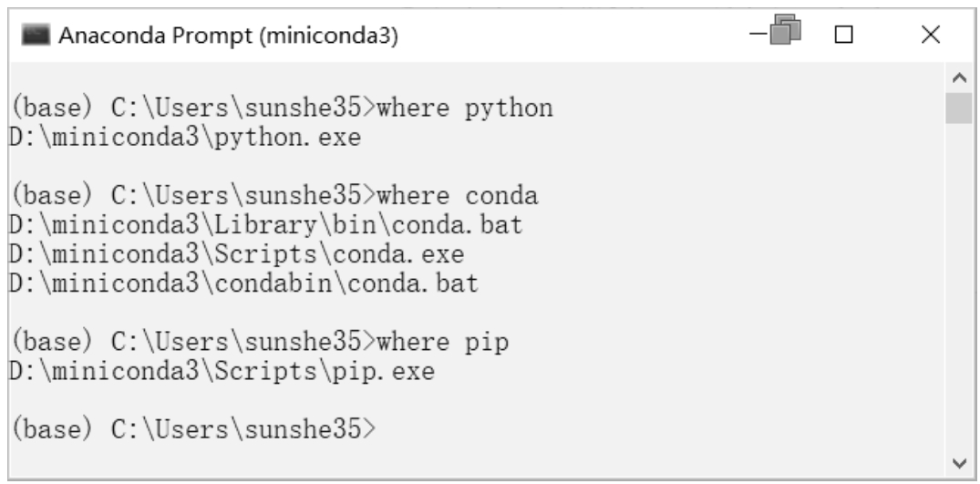Click the empty scrollbar track below thumb
Viewport: 980px width, 484px height.
(x=959, y=286)
